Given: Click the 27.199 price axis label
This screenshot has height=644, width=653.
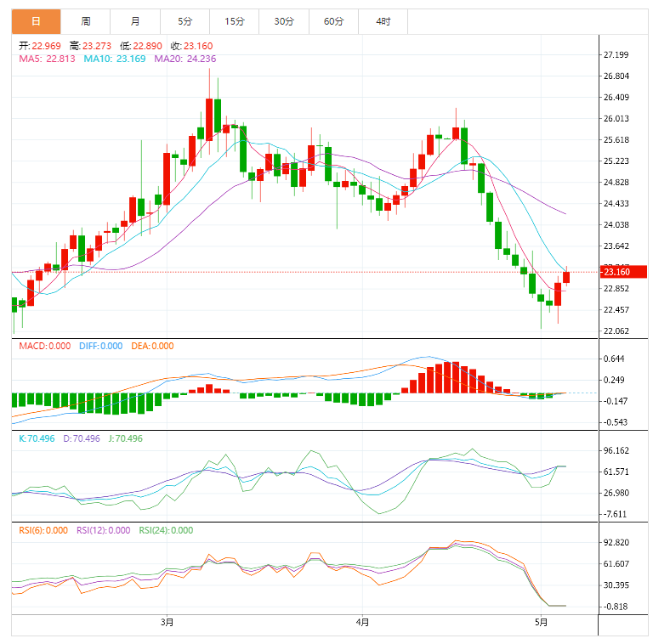Looking at the screenshot, I should pyautogui.click(x=616, y=54).
